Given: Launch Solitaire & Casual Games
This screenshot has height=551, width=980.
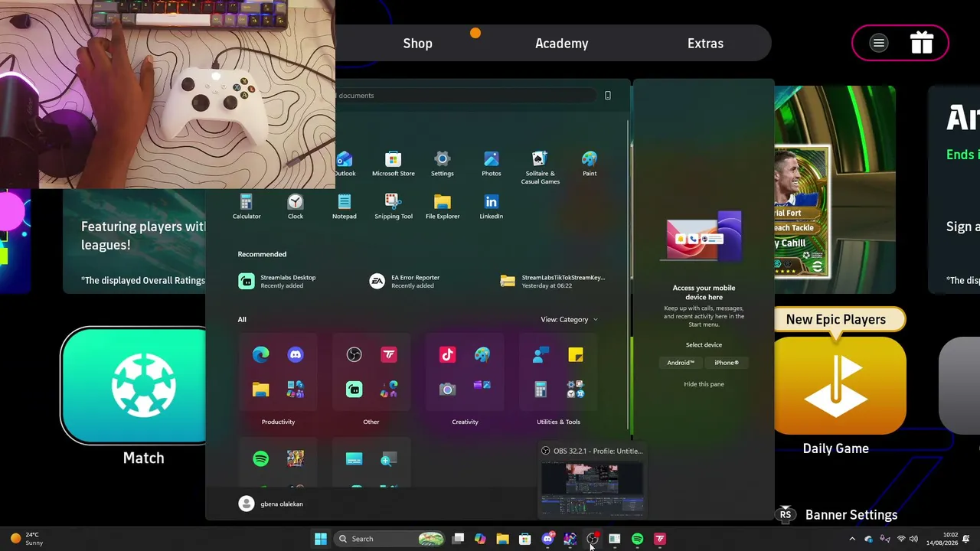Looking at the screenshot, I should pos(541,168).
